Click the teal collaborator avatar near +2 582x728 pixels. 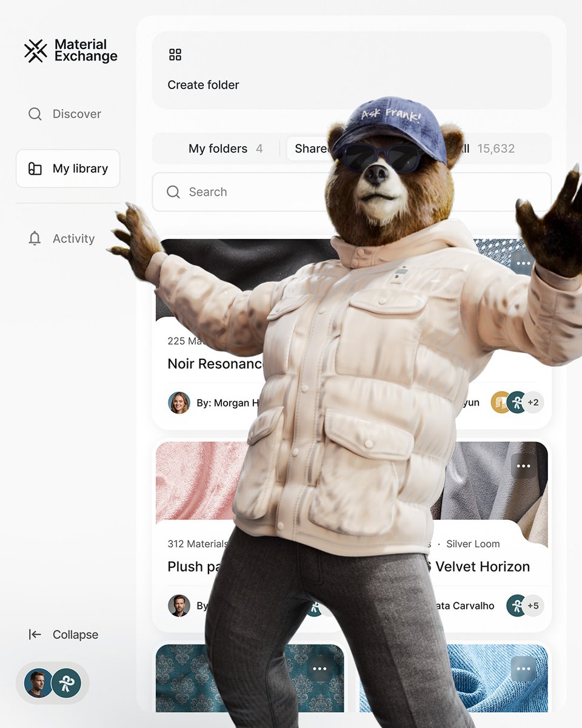click(516, 402)
